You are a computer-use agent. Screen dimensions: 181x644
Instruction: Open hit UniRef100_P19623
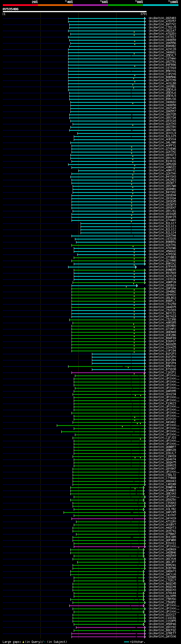pos(162,404)
